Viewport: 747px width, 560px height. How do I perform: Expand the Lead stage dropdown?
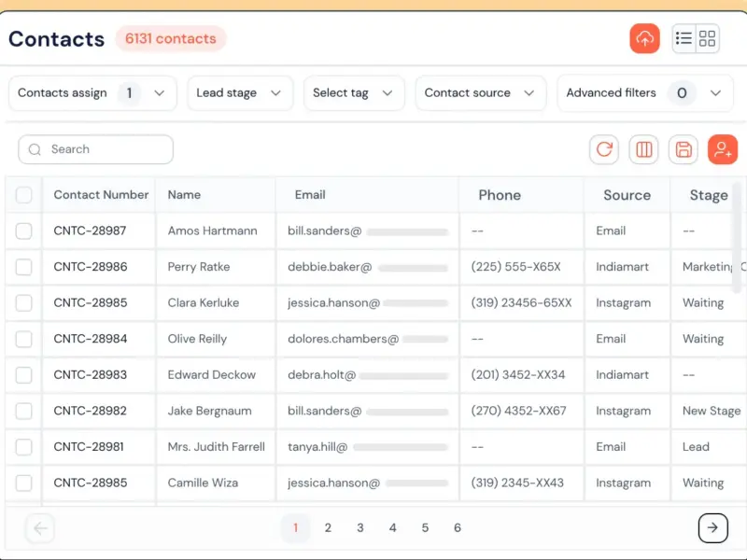point(240,92)
